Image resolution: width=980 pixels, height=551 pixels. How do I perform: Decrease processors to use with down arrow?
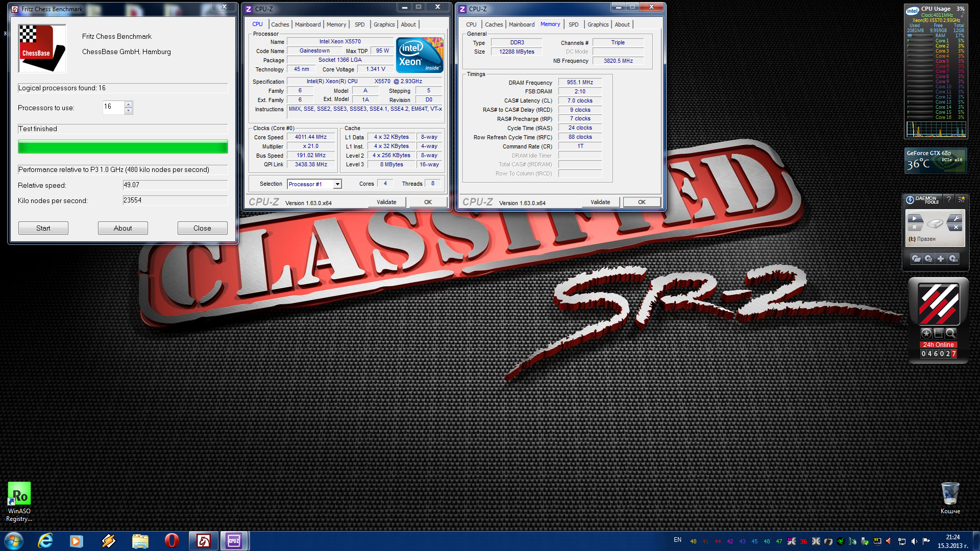pos(128,111)
